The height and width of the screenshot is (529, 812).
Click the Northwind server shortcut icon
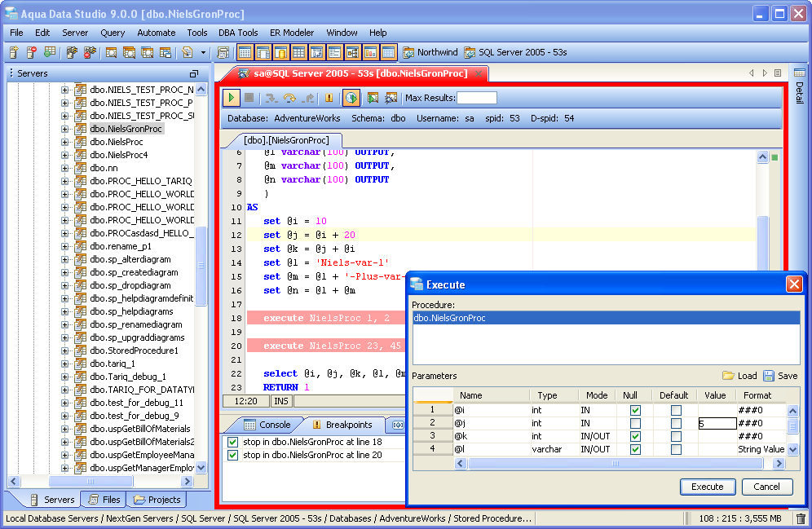point(408,52)
